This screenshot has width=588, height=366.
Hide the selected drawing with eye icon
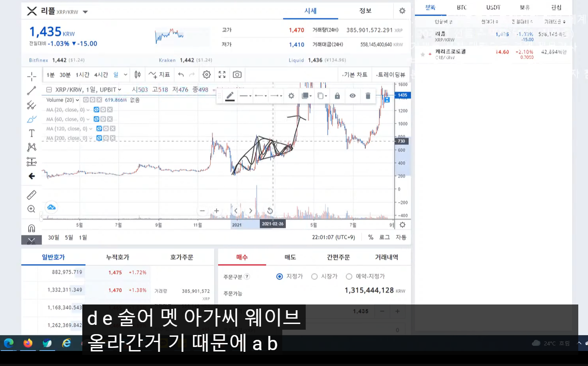pyautogui.click(x=353, y=96)
